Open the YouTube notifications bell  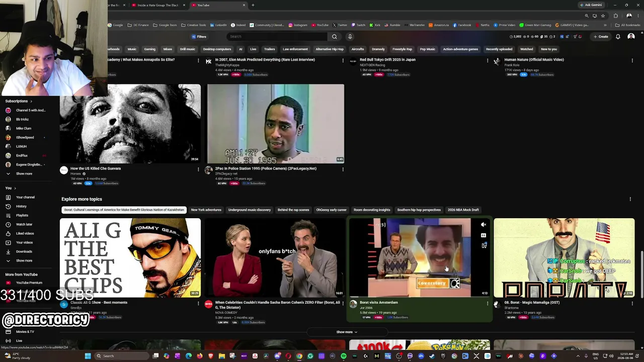coord(618,37)
